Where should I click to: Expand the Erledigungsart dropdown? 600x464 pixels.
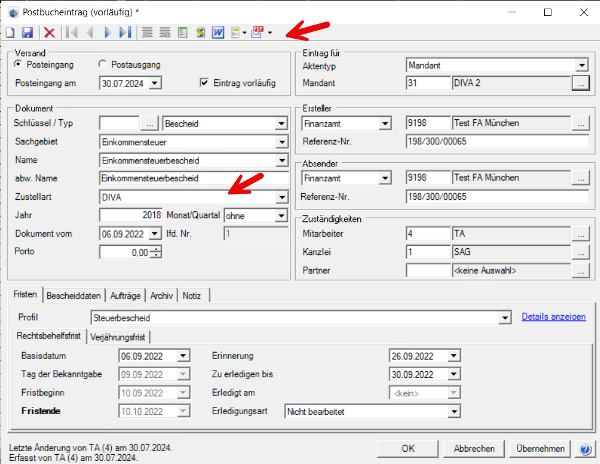click(453, 412)
